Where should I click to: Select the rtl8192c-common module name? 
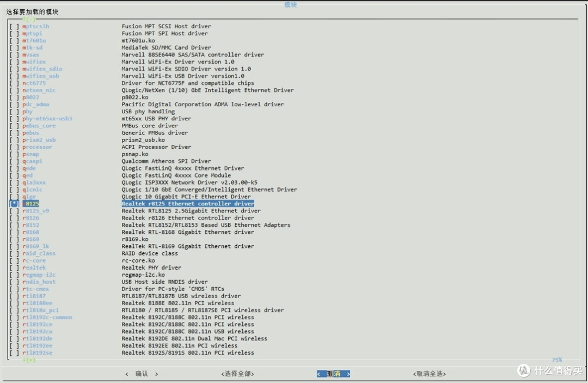tap(47, 318)
